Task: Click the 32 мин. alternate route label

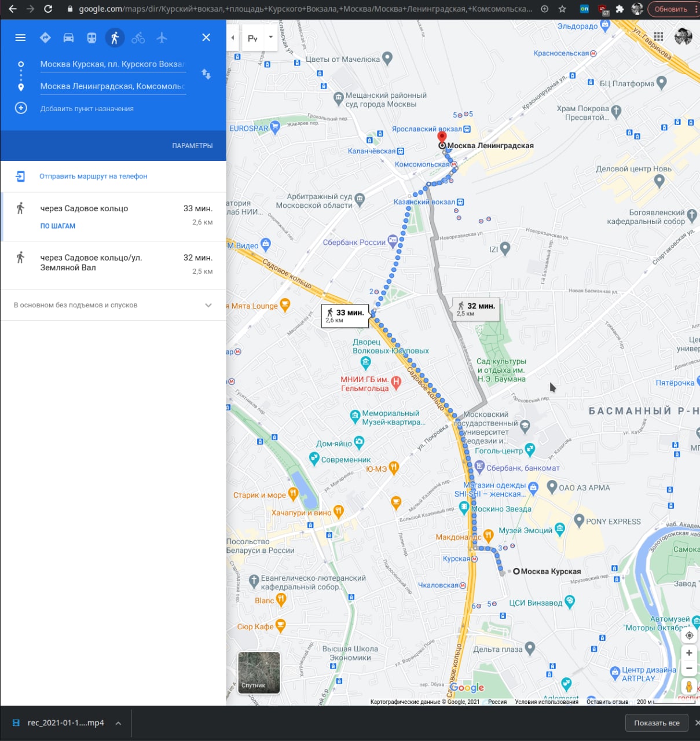Action: pos(475,309)
